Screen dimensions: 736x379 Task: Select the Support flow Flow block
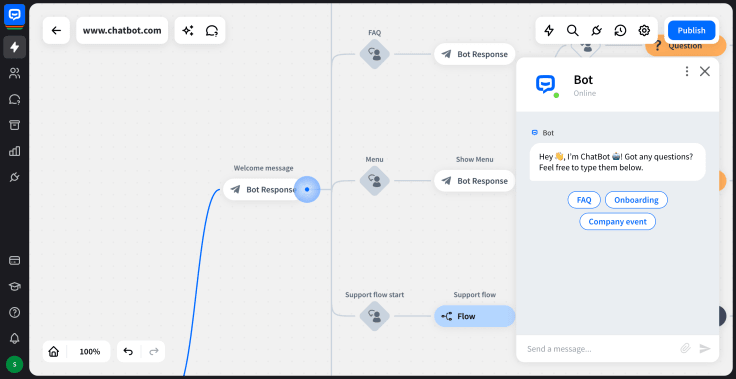[x=475, y=316]
